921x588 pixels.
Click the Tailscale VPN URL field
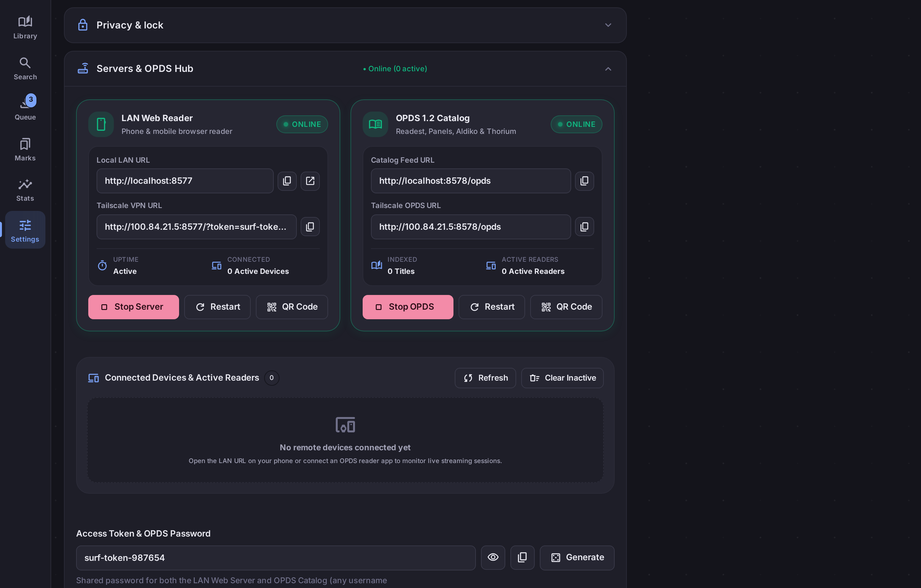tap(197, 227)
